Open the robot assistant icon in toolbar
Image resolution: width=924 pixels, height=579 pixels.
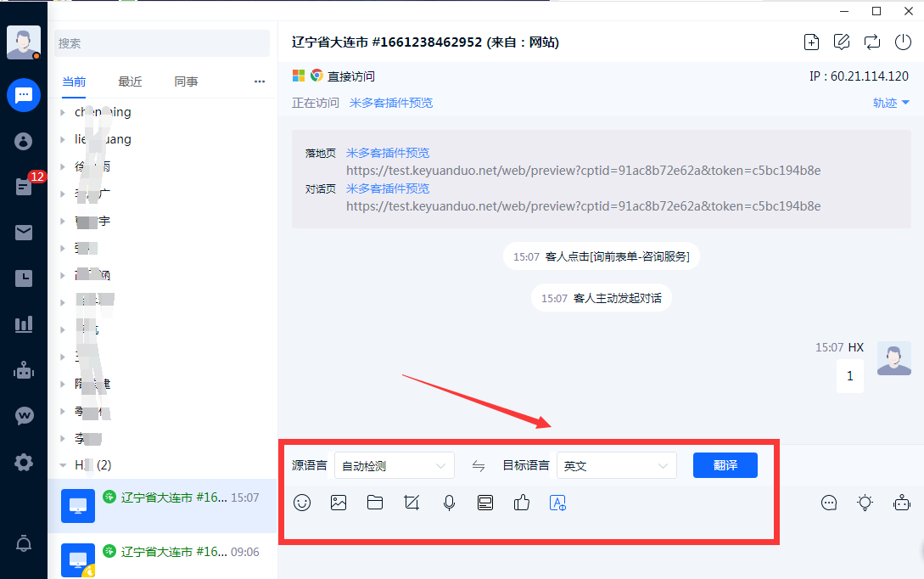(x=901, y=503)
